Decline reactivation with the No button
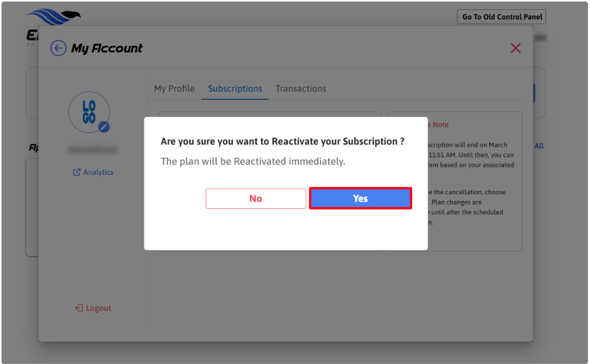Viewport: 590px width, 364px height. coord(256,198)
